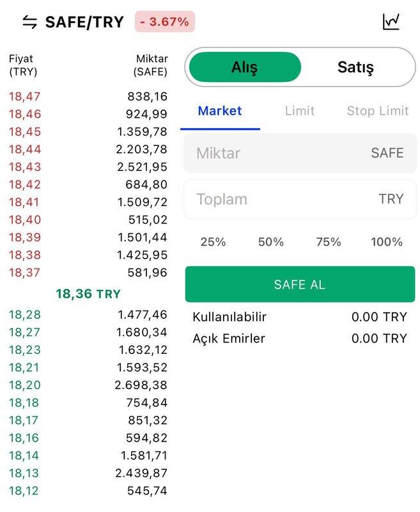Viewport: 420px width, 512px height.
Task: Open the price chart icon
Action: (391, 22)
